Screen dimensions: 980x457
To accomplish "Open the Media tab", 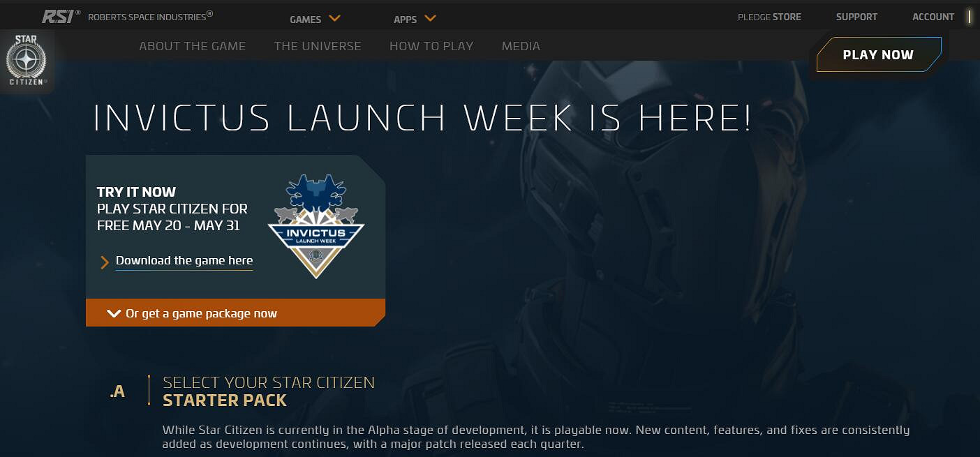I will tap(521, 46).
